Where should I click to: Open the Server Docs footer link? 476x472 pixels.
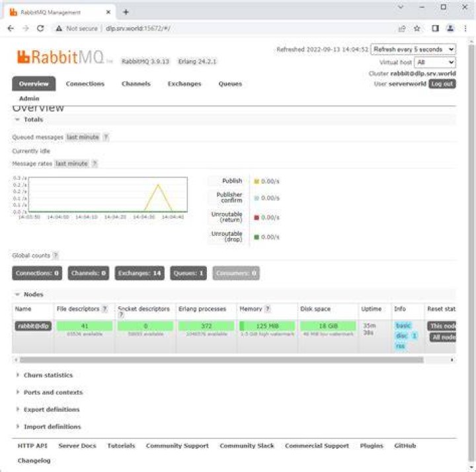tap(77, 446)
